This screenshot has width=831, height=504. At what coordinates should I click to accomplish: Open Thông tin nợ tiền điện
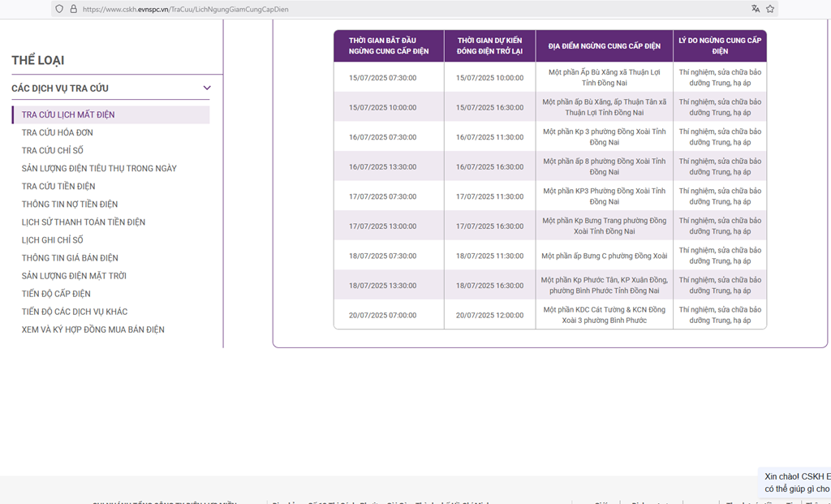pos(70,204)
